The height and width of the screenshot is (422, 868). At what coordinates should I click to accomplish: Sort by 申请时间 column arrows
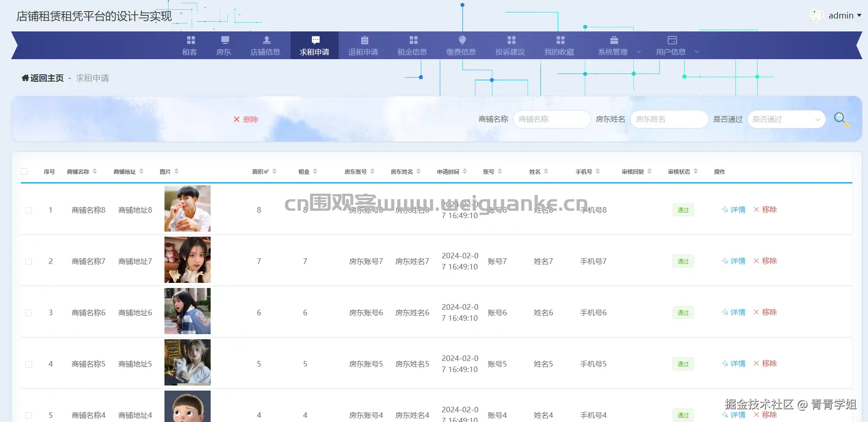coord(465,171)
